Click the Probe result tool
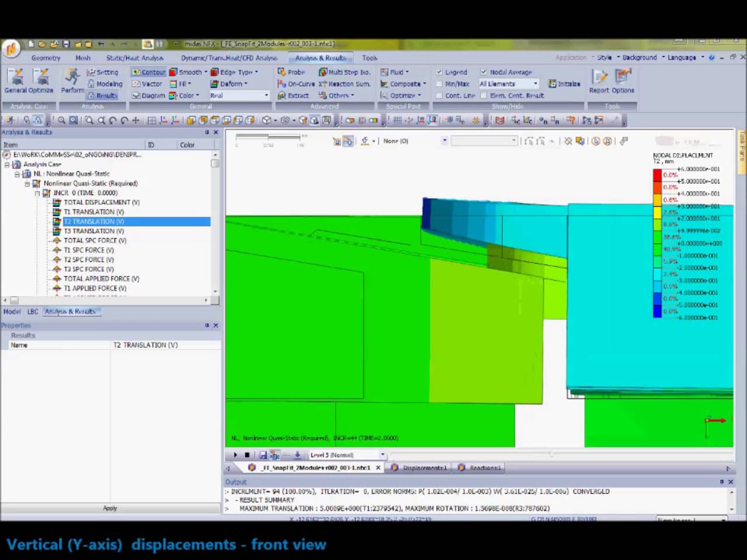747x560 pixels. pos(291,72)
